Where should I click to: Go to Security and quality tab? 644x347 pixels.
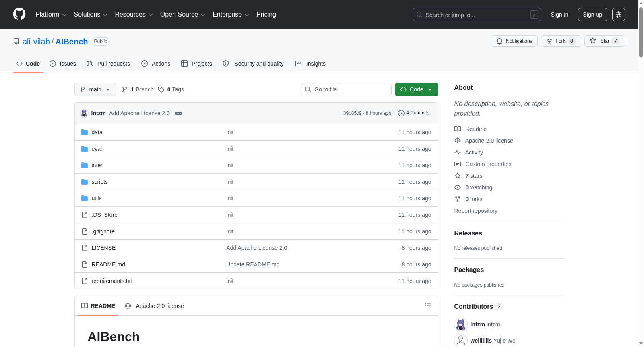click(x=253, y=64)
